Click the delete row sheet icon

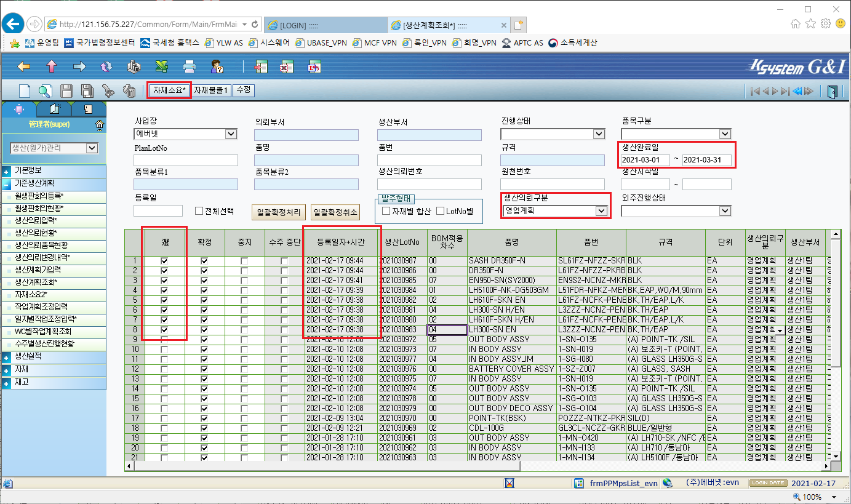[x=287, y=66]
